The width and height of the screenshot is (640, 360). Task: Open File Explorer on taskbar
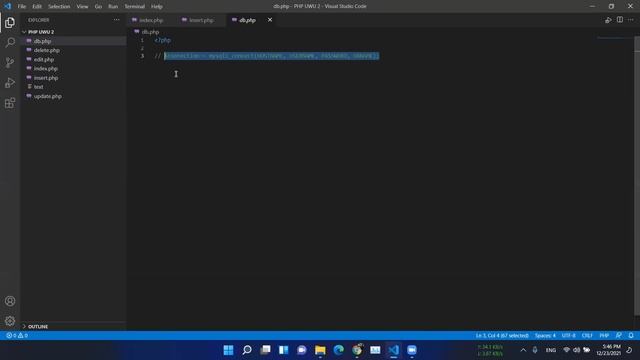[320, 350]
